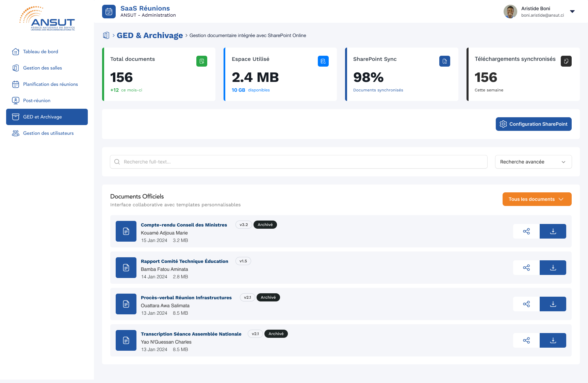Click the 2.4 MB Espace Utilisé value

255,77
